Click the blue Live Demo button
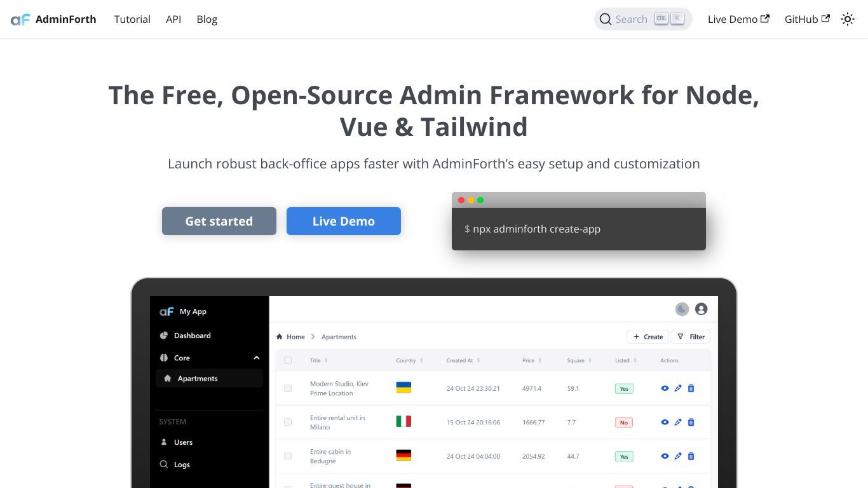The height and width of the screenshot is (488, 868). 344,221
